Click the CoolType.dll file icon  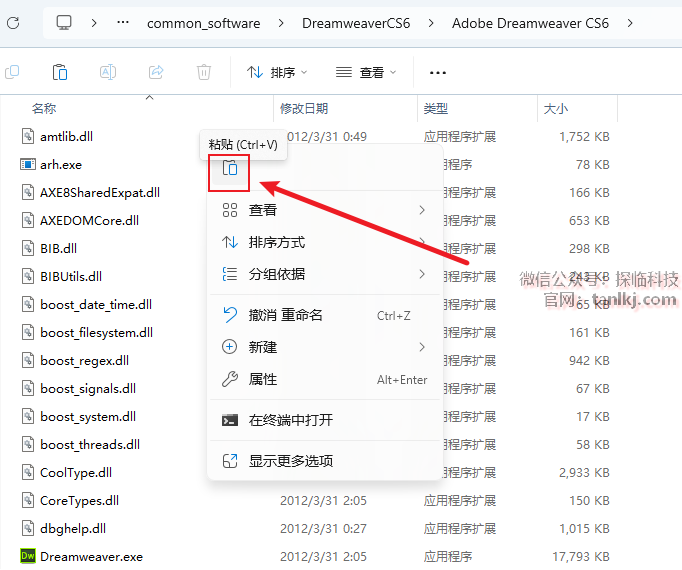point(28,472)
